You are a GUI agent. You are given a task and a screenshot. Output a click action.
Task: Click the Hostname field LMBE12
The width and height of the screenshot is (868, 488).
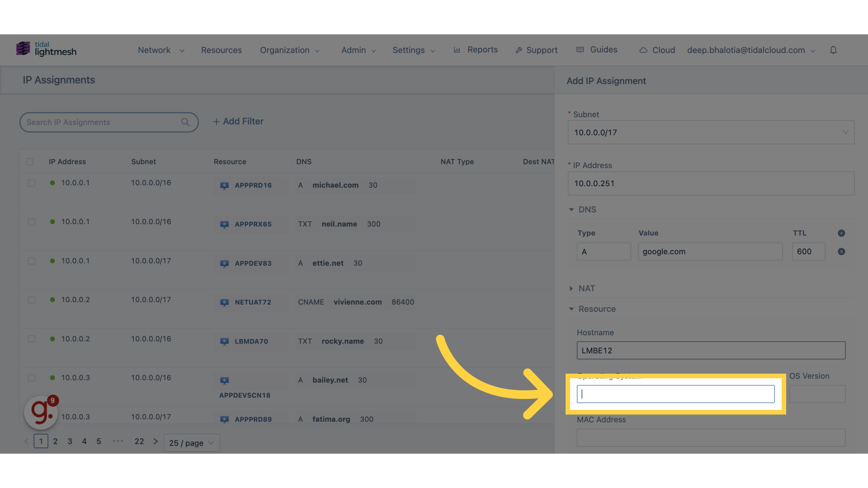tap(711, 351)
